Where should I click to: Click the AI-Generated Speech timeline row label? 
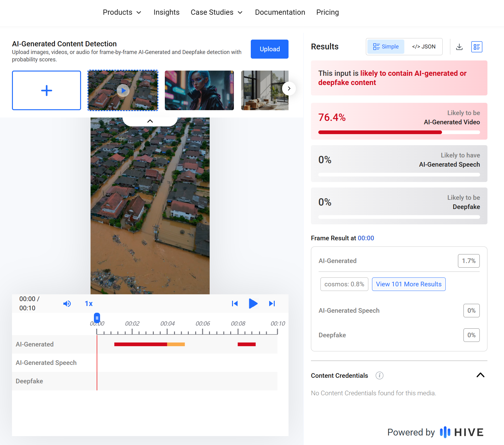pyautogui.click(x=46, y=363)
